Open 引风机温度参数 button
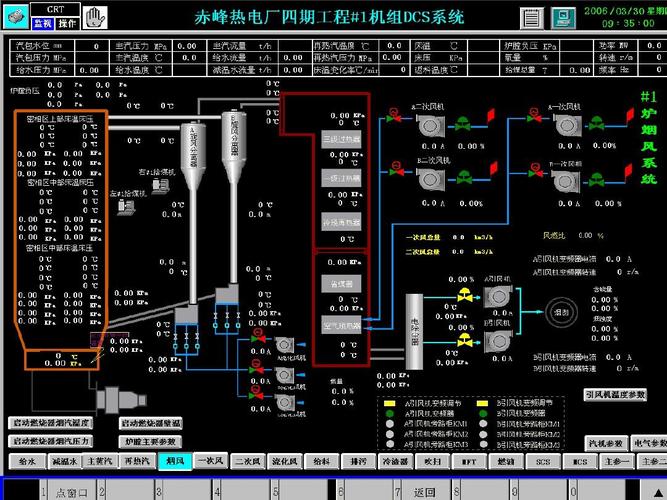This screenshot has width=667, height=500. click(615, 395)
